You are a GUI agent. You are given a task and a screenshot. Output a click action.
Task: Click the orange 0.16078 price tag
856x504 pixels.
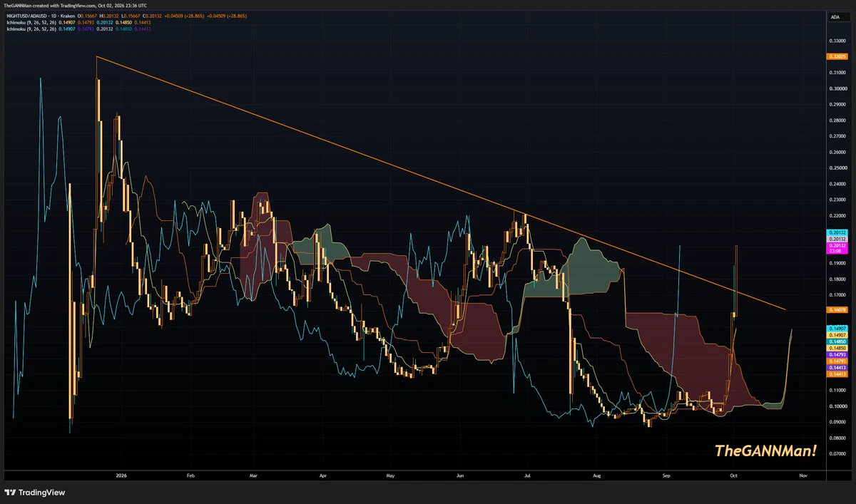pyautogui.click(x=836, y=309)
